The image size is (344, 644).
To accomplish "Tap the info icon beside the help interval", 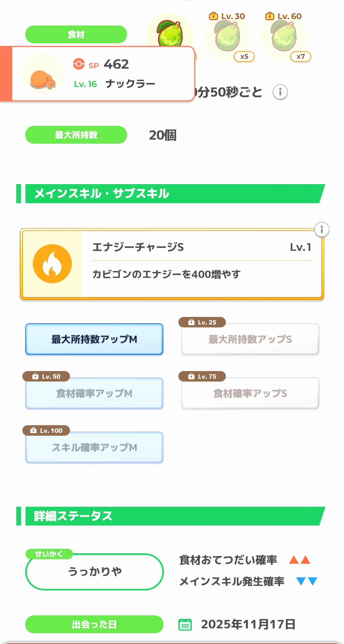I will tap(280, 92).
